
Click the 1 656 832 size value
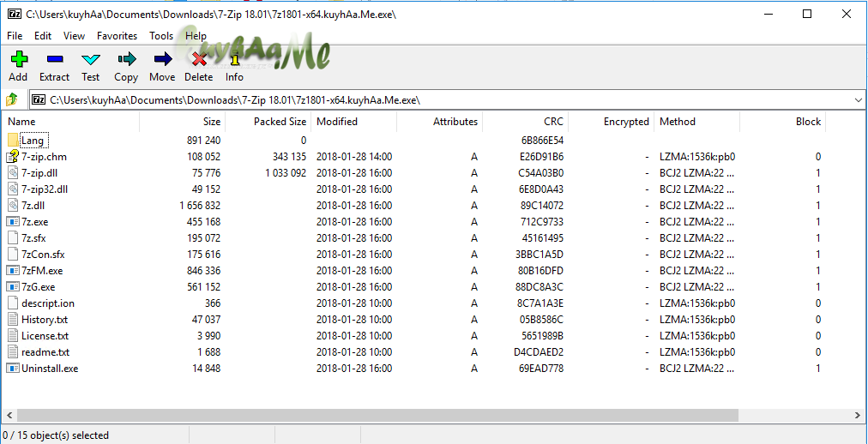pos(200,206)
